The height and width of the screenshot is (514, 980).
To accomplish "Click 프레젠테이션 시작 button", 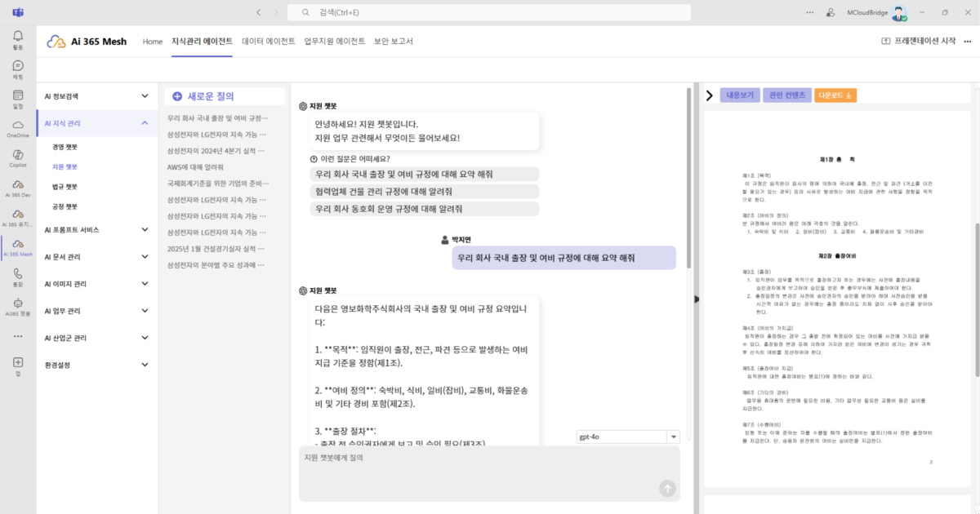I will coord(919,42).
